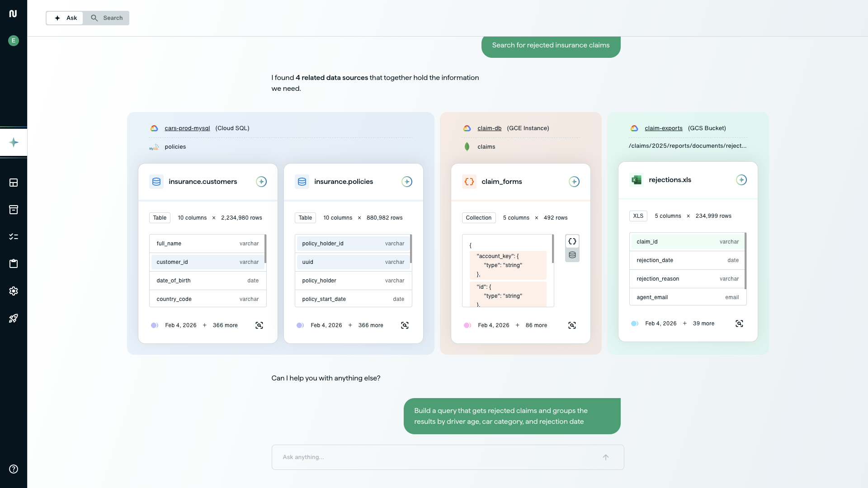Open the settings gear sidebar icon
868x488 pixels.
pyautogui.click(x=14, y=291)
